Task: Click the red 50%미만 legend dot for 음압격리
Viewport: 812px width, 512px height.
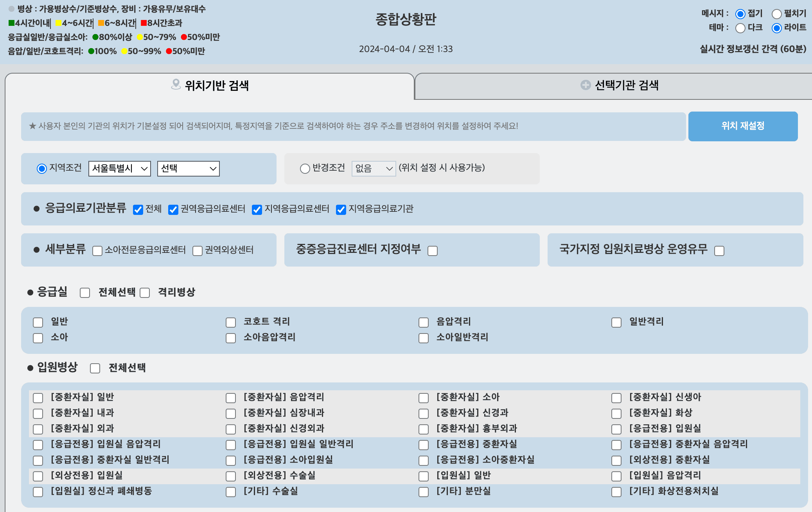Action: [x=169, y=51]
